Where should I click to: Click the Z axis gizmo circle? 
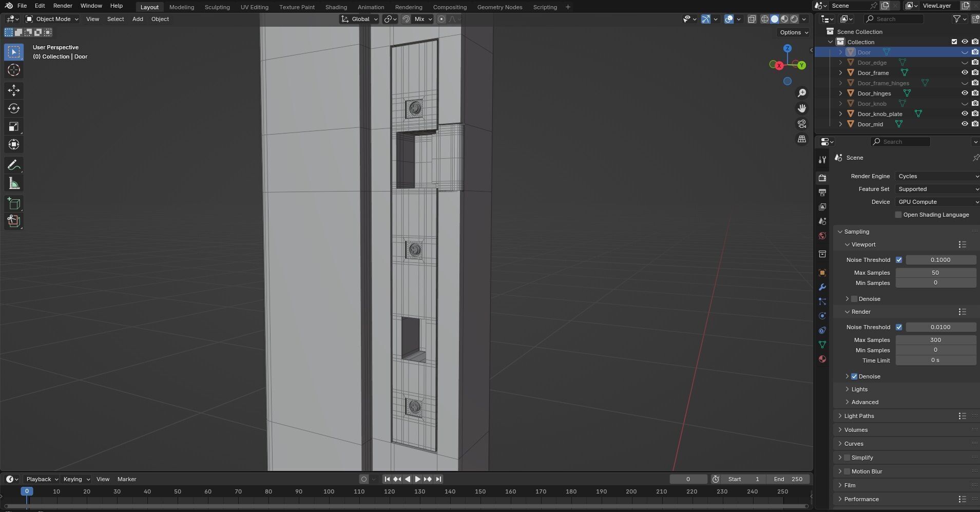tap(787, 48)
